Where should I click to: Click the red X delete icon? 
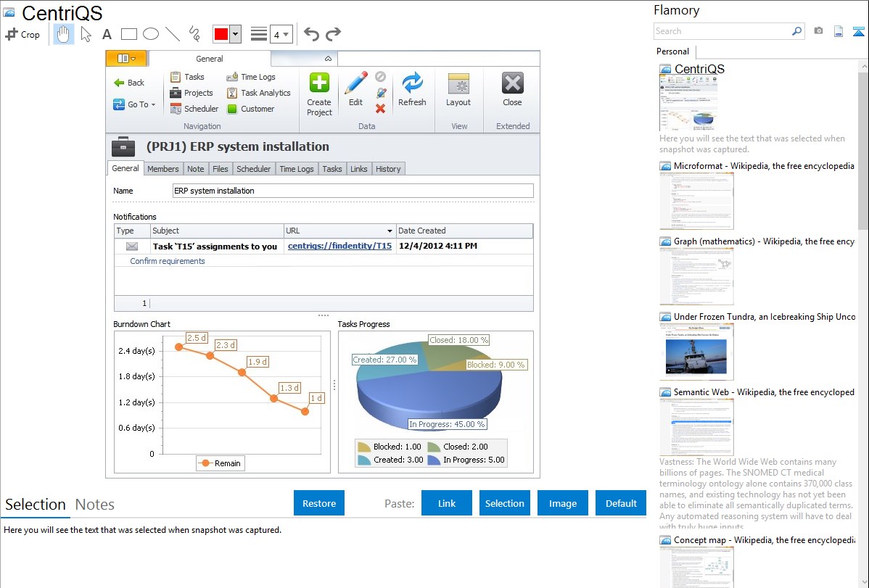[380, 109]
